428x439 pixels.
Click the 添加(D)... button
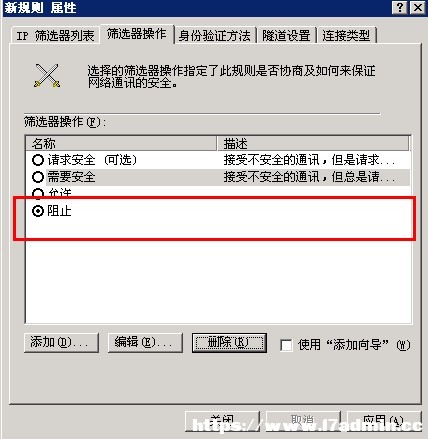coord(61,342)
